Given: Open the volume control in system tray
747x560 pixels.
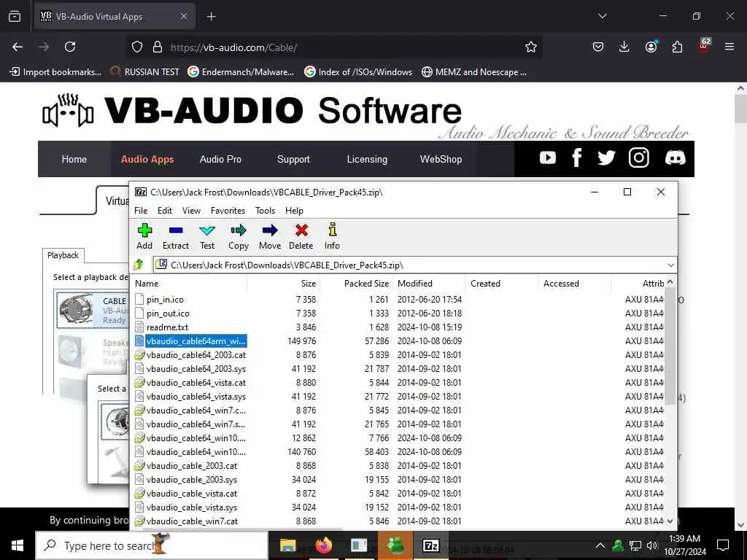Looking at the screenshot, I should tap(652, 545).
